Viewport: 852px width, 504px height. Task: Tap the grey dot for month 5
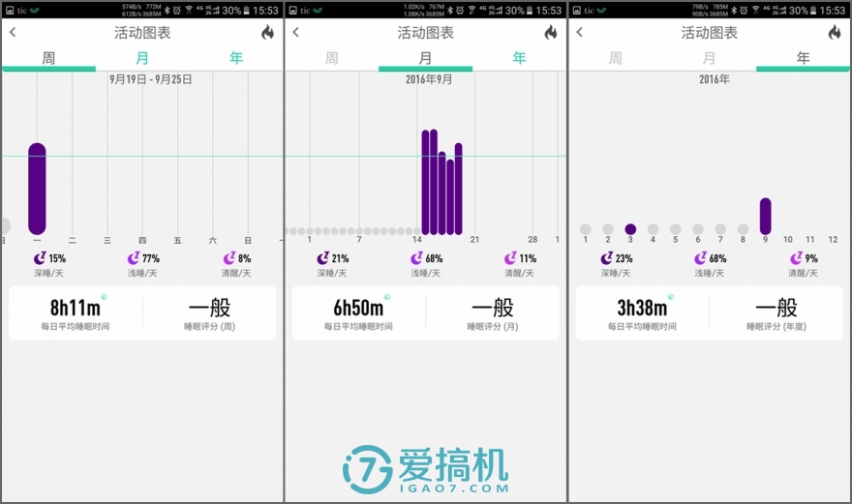point(676,229)
